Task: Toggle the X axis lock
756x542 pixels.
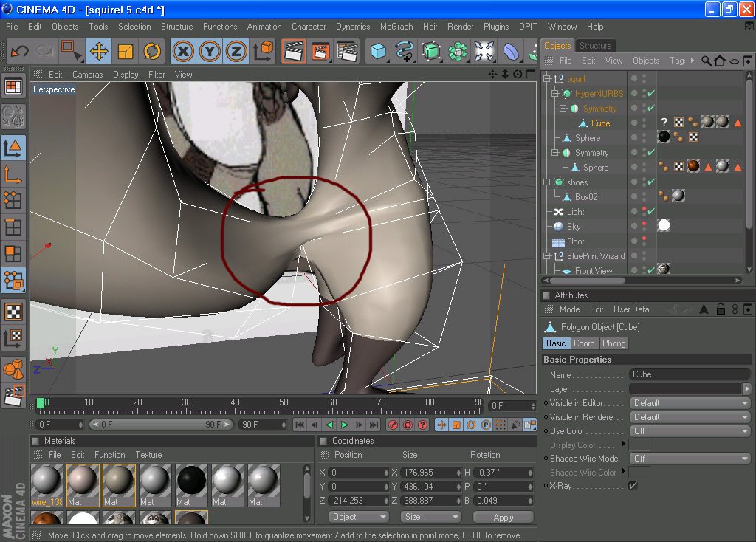Action: point(183,51)
